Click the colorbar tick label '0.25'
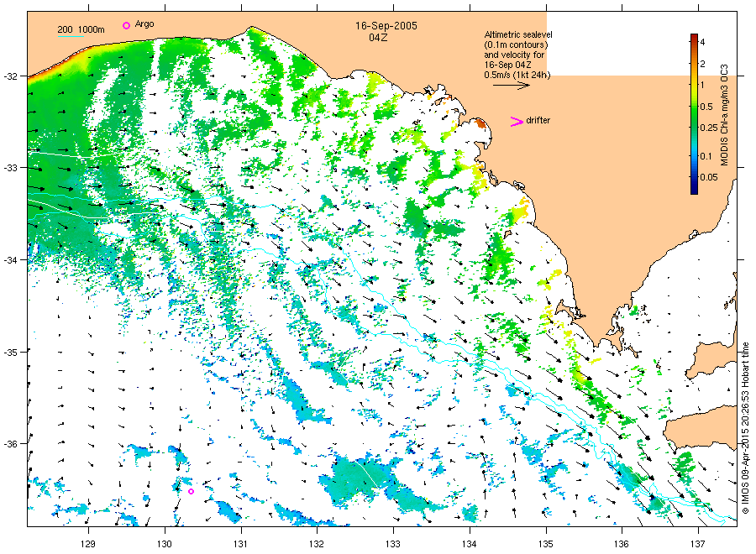756x554 pixels. (709, 128)
